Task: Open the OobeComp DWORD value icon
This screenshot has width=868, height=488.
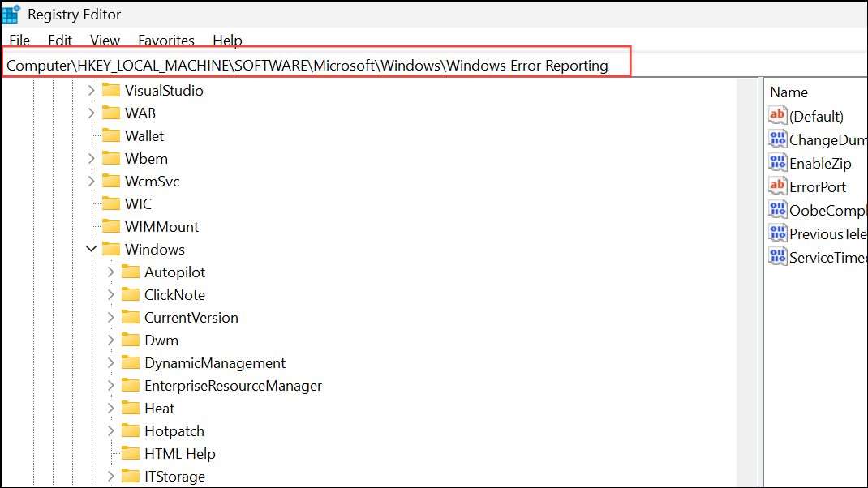Action: click(x=777, y=209)
